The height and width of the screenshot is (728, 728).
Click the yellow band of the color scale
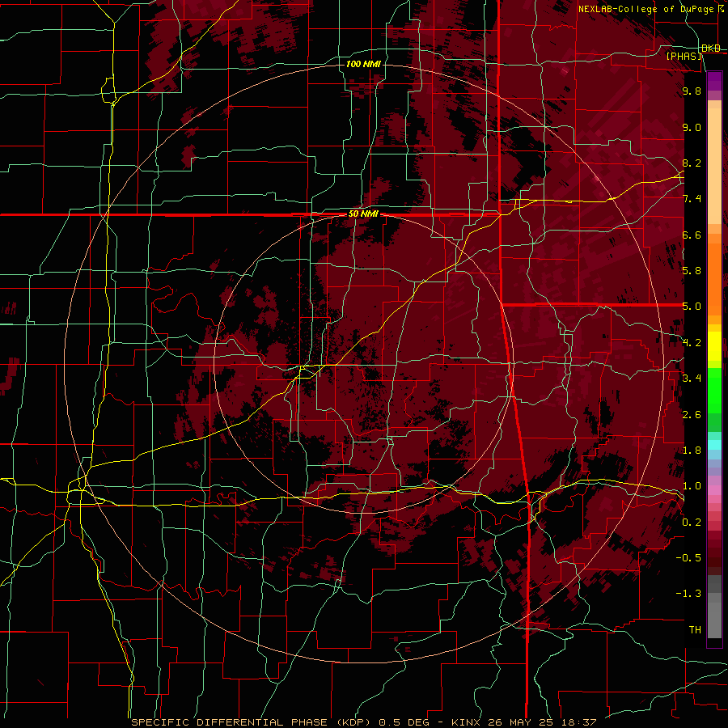click(714, 346)
